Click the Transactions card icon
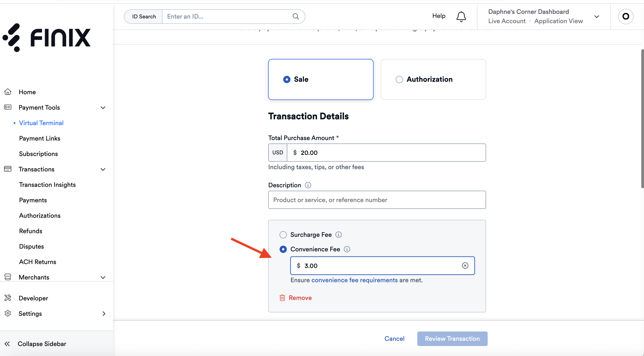 click(8, 169)
